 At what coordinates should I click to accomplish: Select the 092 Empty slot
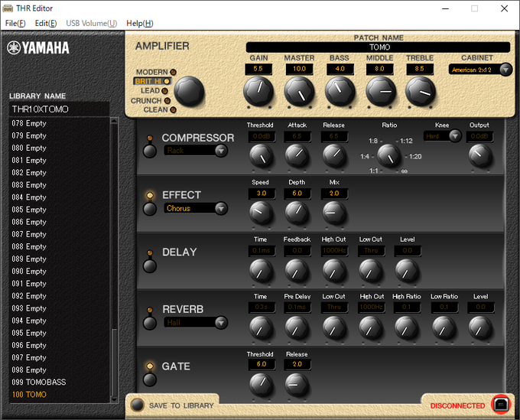coord(59,296)
